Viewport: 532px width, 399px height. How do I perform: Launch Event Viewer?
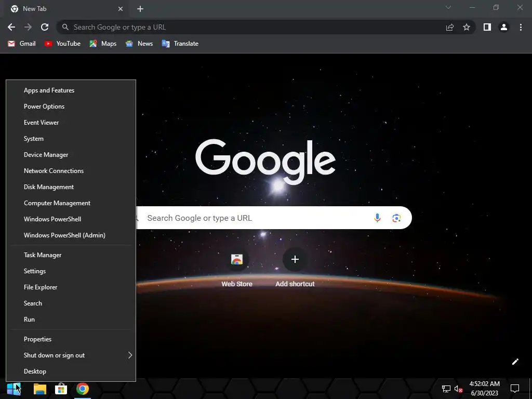71,123
